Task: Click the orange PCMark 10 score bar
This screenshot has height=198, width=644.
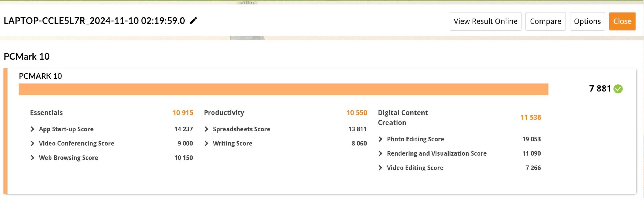Action: click(x=283, y=89)
